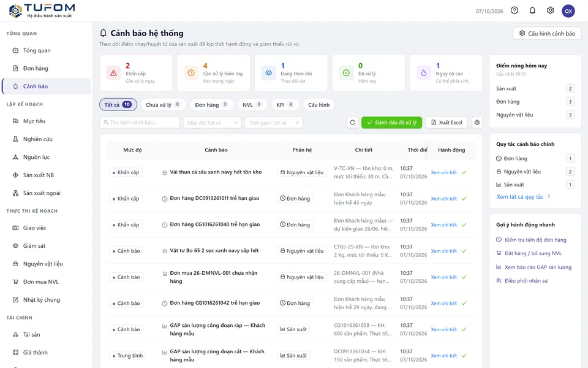
Task: Open 'Xem báo cáo GAP sản lượng' link
Action: [533, 267]
